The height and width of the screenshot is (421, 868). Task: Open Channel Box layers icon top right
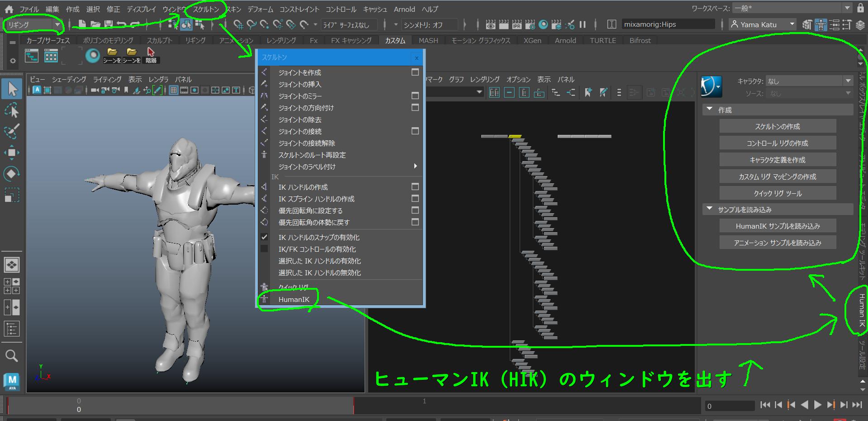click(x=860, y=24)
